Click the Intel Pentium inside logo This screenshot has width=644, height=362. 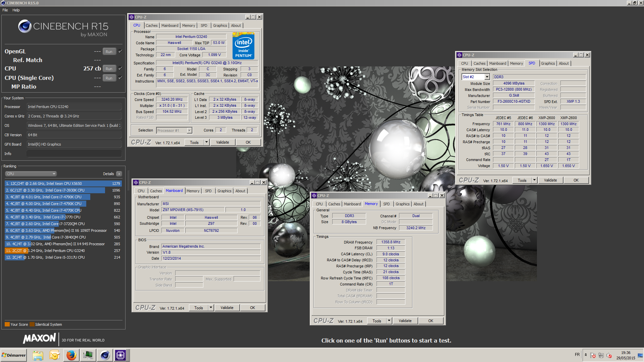(243, 46)
